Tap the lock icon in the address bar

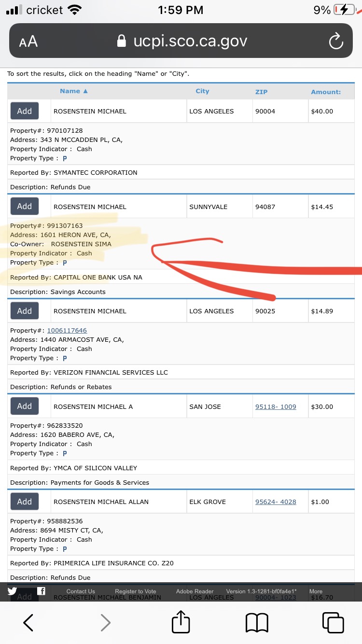point(122,41)
